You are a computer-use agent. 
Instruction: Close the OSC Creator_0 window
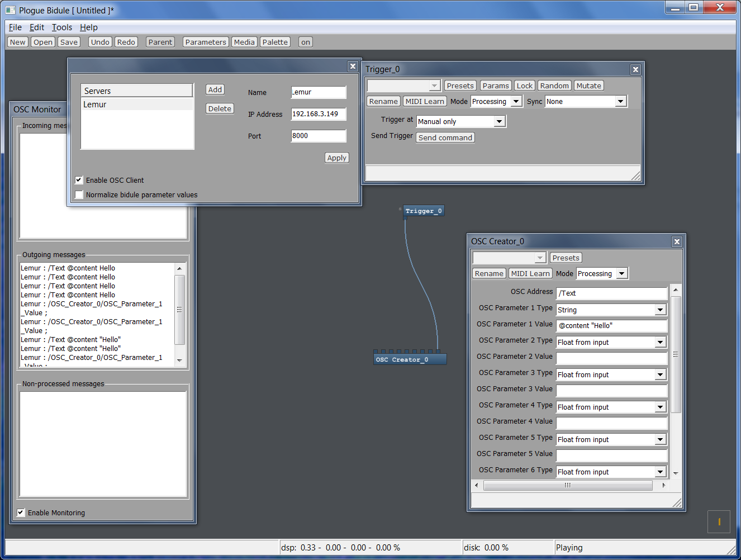coord(677,241)
